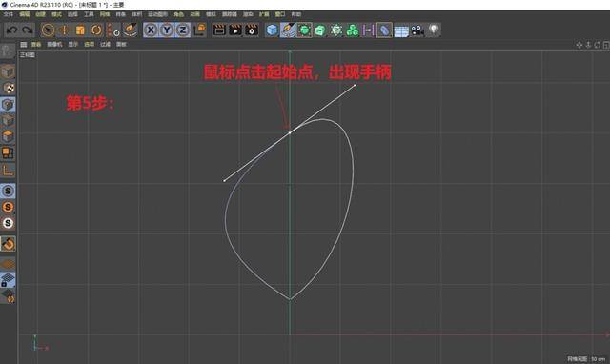Click the upper-right tangent handle endpoint

click(355, 85)
